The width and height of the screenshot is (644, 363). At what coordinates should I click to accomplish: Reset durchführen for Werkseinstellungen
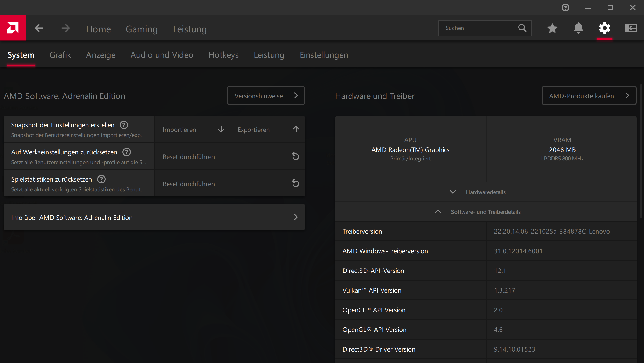tap(230, 157)
